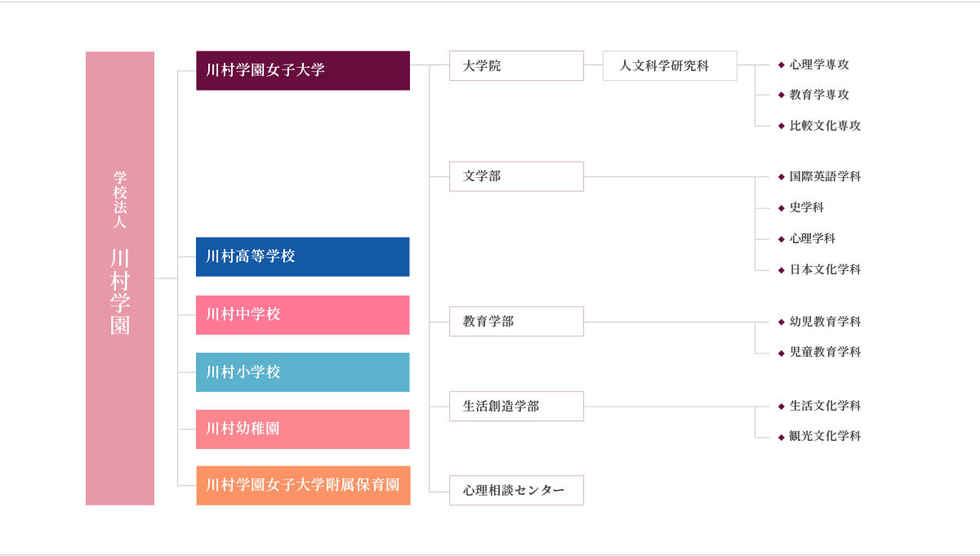Select the pink 川村中学校 block
Viewport: 980px width, 556px height.
coord(302,314)
